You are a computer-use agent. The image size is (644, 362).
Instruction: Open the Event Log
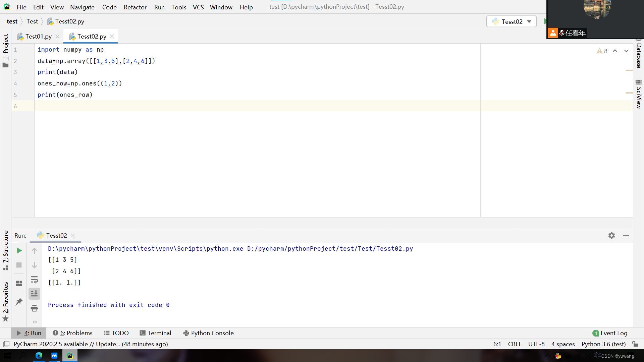click(x=610, y=333)
